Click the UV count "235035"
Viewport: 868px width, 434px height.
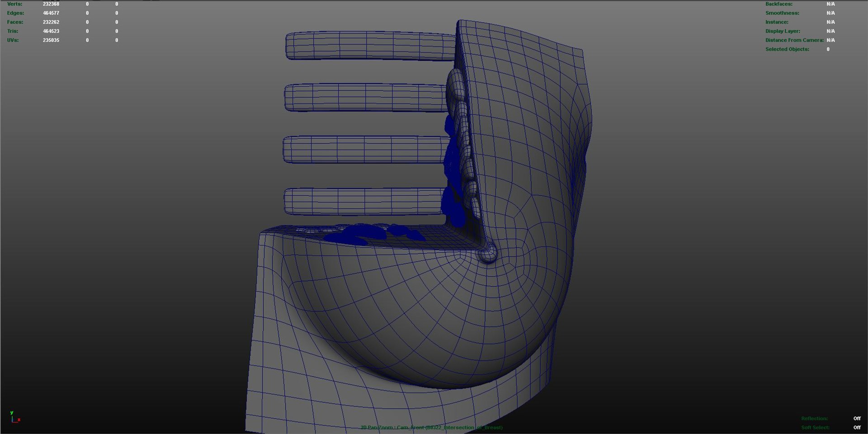51,40
